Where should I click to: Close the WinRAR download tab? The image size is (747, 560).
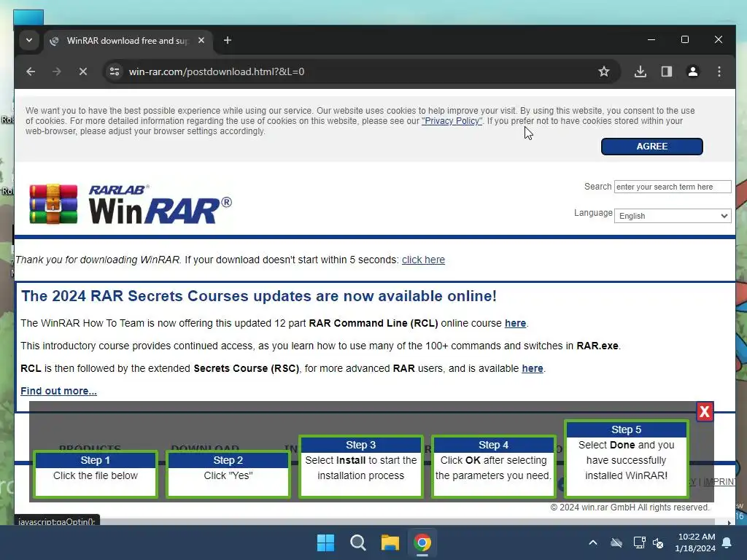click(201, 41)
